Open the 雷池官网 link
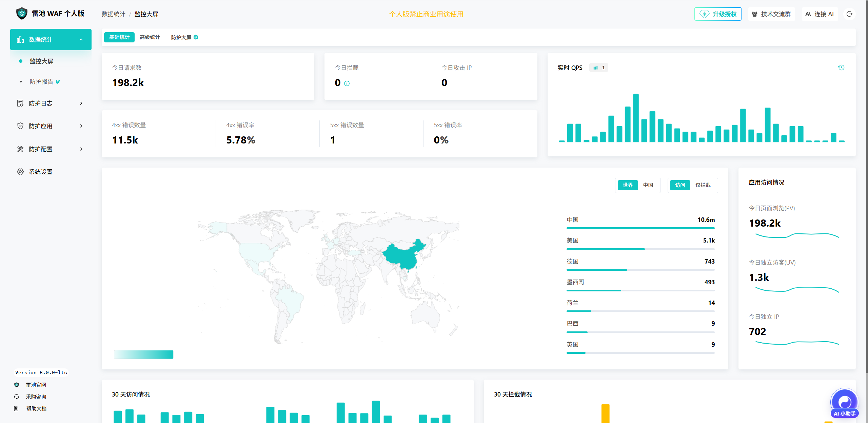868x423 pixels. [x=36, y=385]
